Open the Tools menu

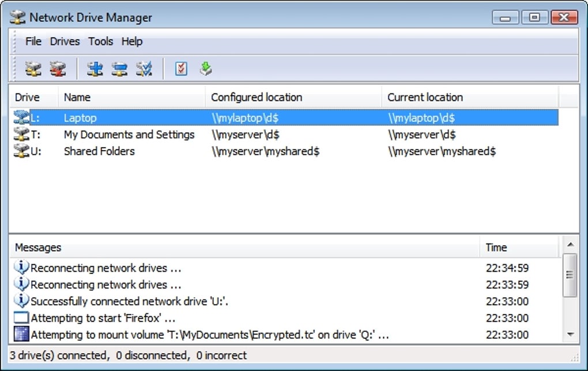point(101,42)
